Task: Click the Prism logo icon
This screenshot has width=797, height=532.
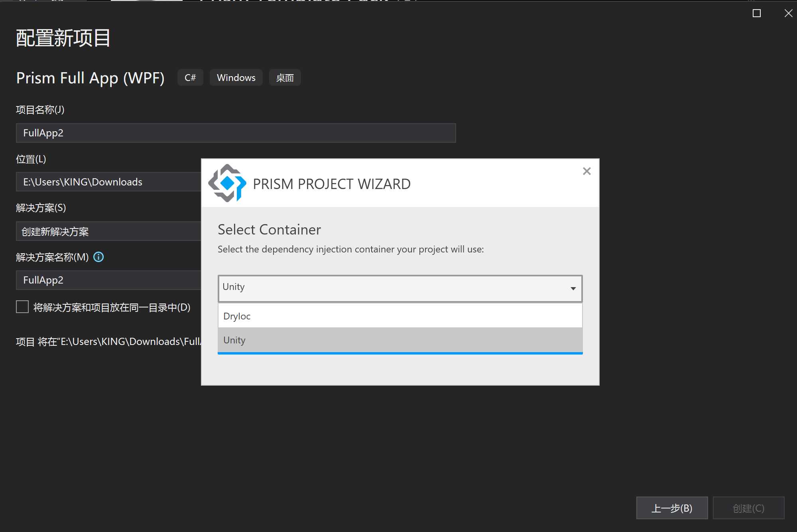Action: click(227, 183)
